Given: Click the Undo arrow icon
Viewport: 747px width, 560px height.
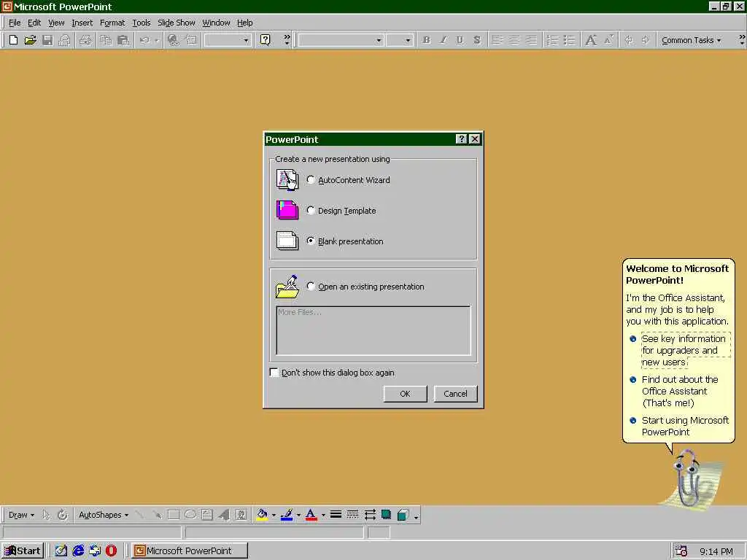Looking at the screenshot, I should (144, 40).
